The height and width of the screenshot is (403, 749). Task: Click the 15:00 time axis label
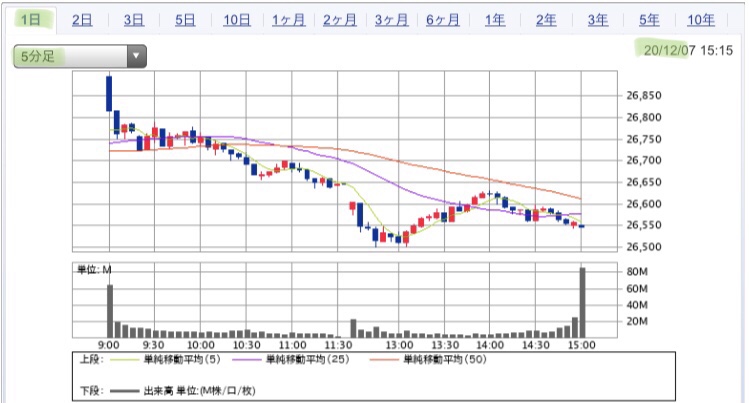click(582, 345)
